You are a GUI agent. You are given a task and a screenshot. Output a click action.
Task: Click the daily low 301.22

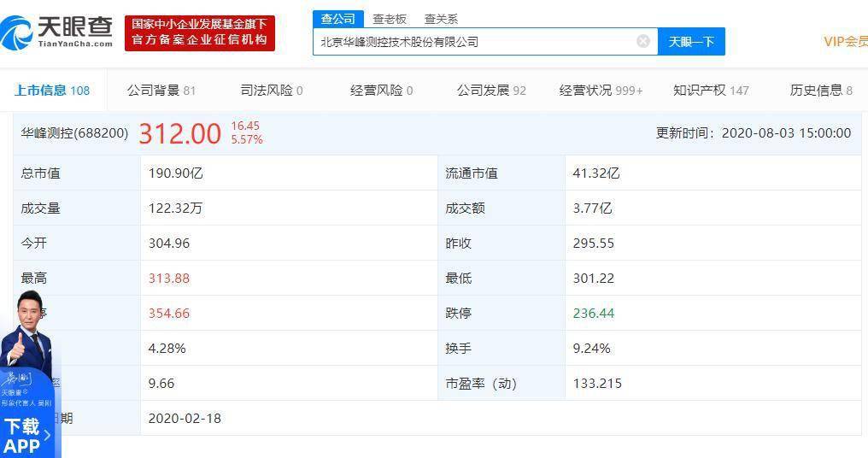pos(594,278)
